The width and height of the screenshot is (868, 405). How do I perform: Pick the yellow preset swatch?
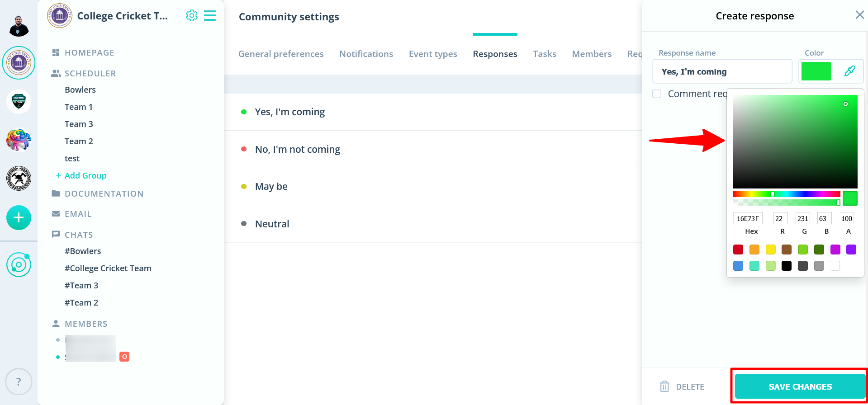click(x=771, y=250)
